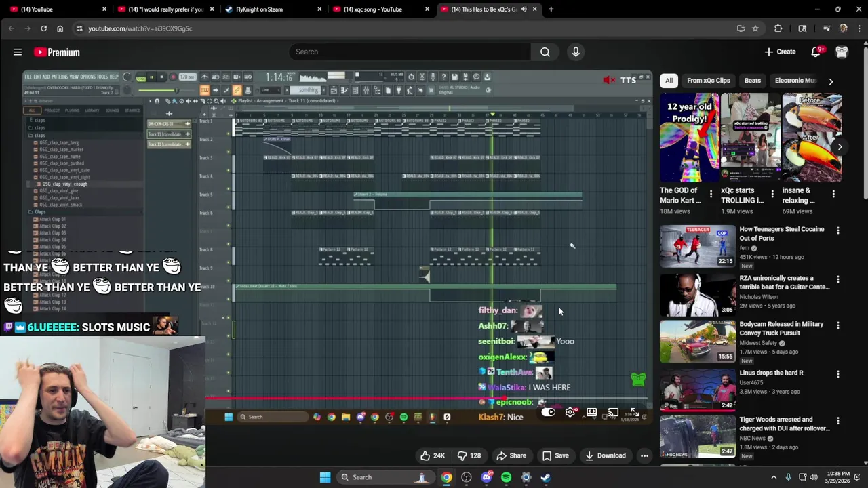Viewport: 868px width, 488px height.
Task: Click the Chrome address bar URL
Action: tap(140, 28)
